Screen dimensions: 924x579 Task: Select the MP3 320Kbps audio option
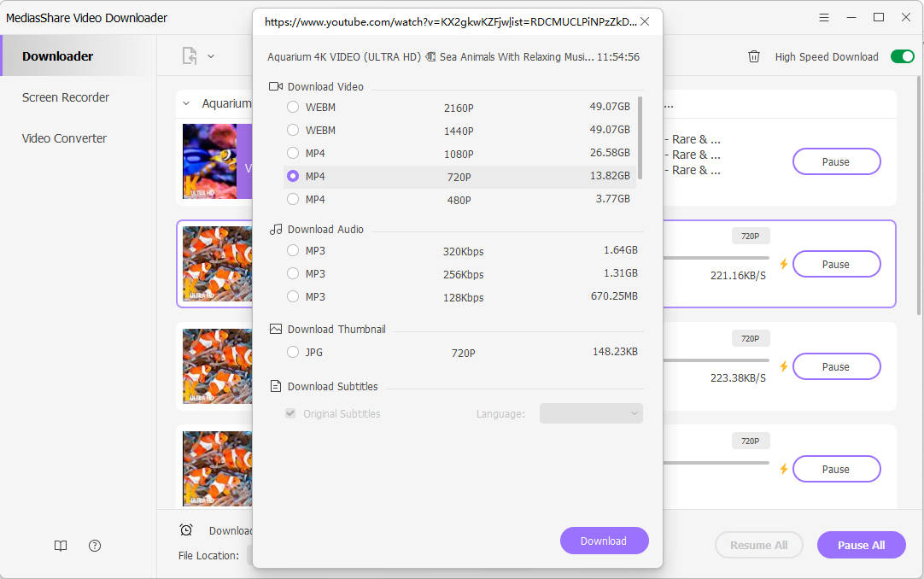(293, 251)
